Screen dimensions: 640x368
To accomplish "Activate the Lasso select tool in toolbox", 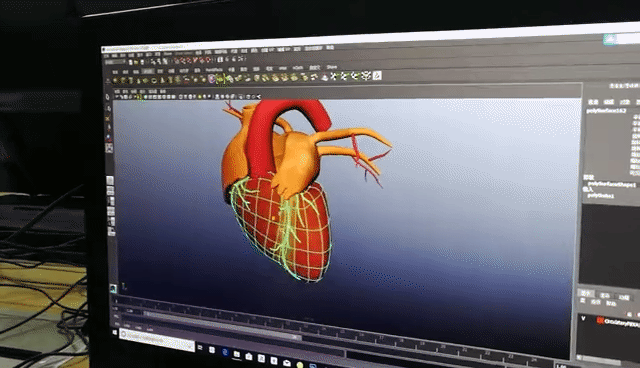I will click(109, 108).
